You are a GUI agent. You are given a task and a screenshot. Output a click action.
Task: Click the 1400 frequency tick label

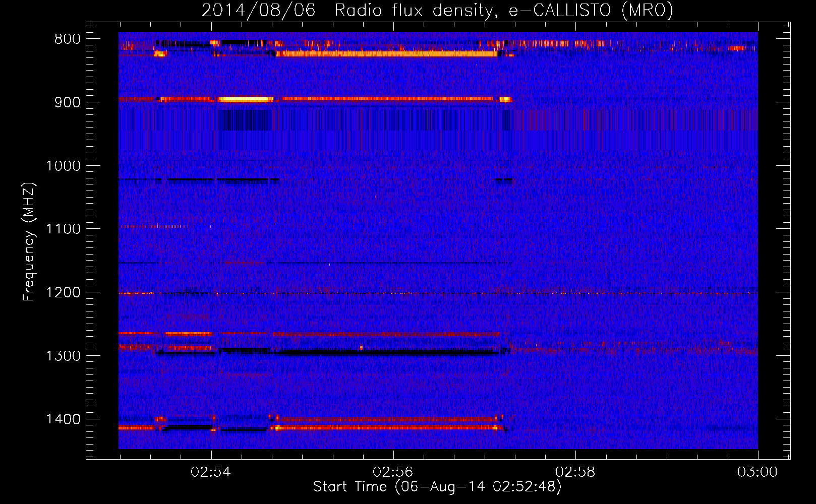[63, 419]
